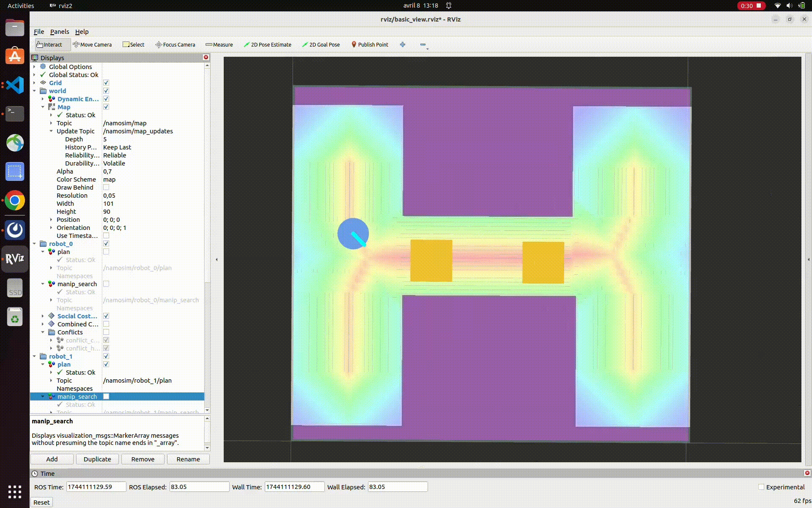This screenshot has height=508, width=812.
Task: Open the Panels menu
Action: point(59,32)
